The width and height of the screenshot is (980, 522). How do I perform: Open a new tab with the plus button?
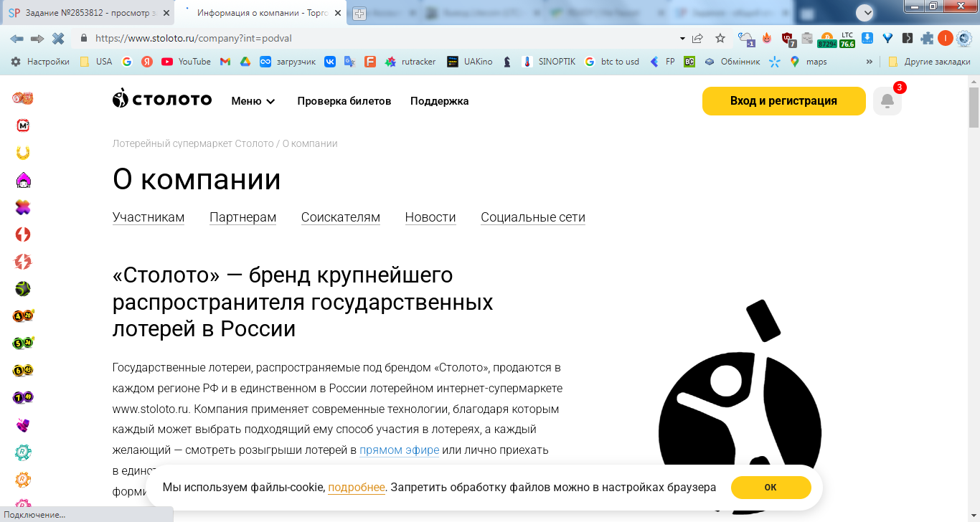(x=359, y=13)
